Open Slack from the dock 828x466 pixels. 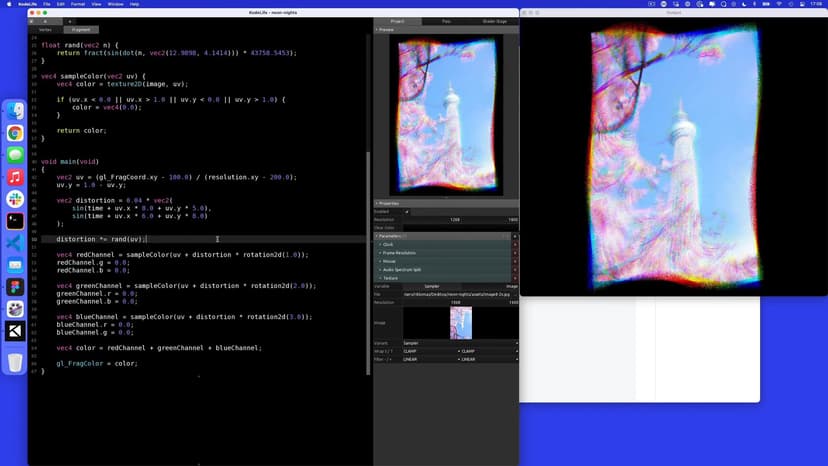pyautogui.click(x=15, y=199)
